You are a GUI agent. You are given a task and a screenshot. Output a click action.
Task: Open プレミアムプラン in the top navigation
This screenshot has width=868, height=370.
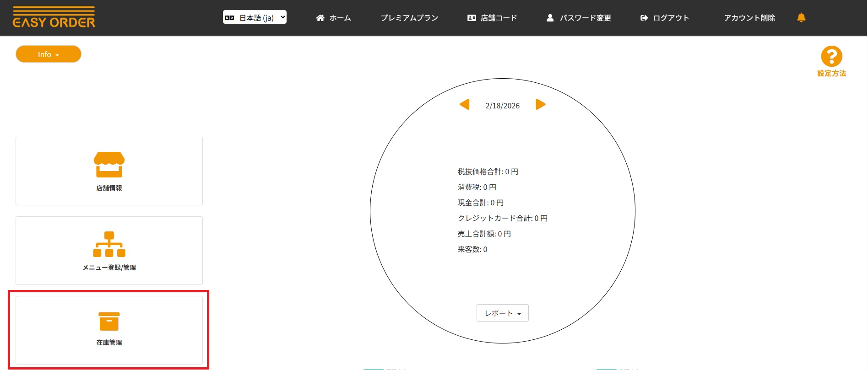click(x=409, y=18)
